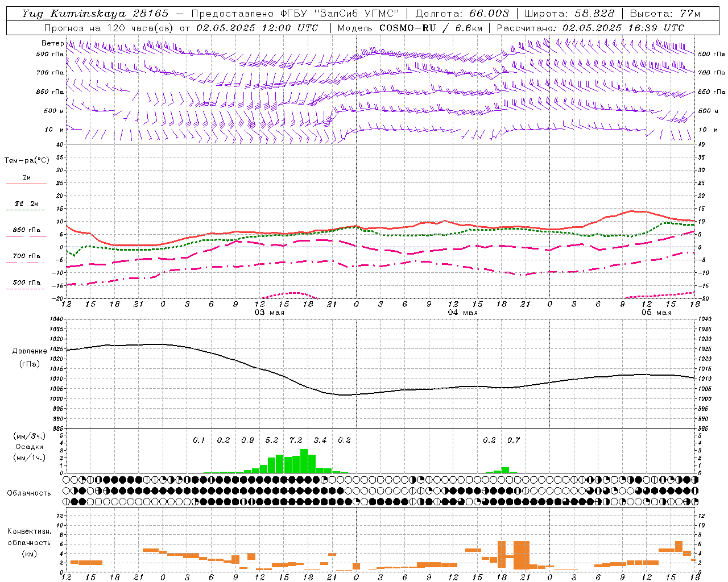Click the 3-hour precipitation value 0.7
Image resolution: width=728 pixels, height=582 pixels.
(514, 440)
